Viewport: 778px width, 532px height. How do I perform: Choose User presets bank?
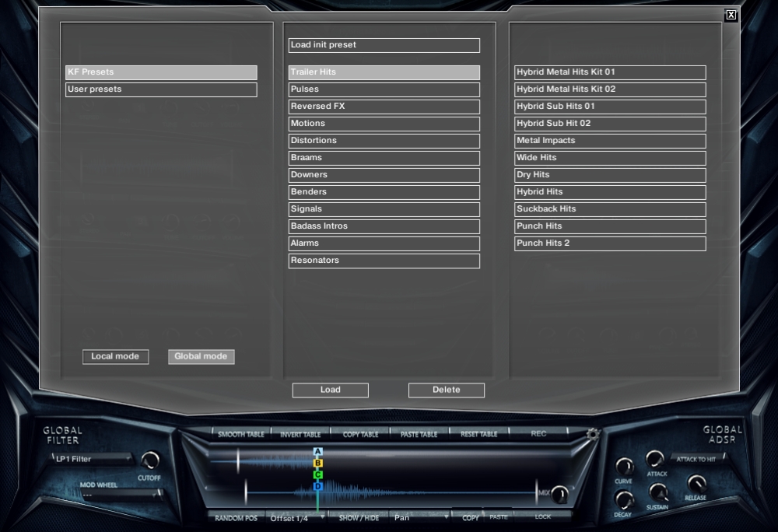[161, 89]
